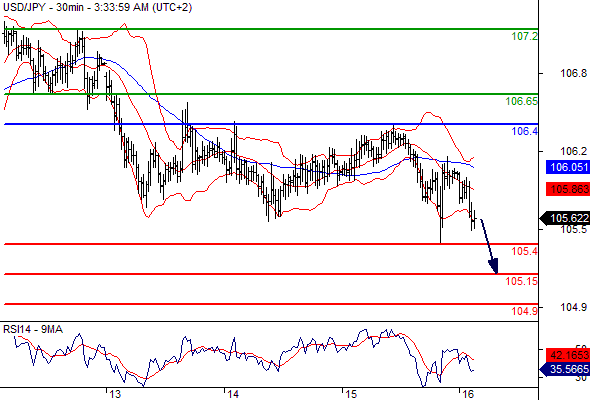Screen dimensions: 590x400
Task: Click date marker 15 on time axis
Action: point(351,394)
